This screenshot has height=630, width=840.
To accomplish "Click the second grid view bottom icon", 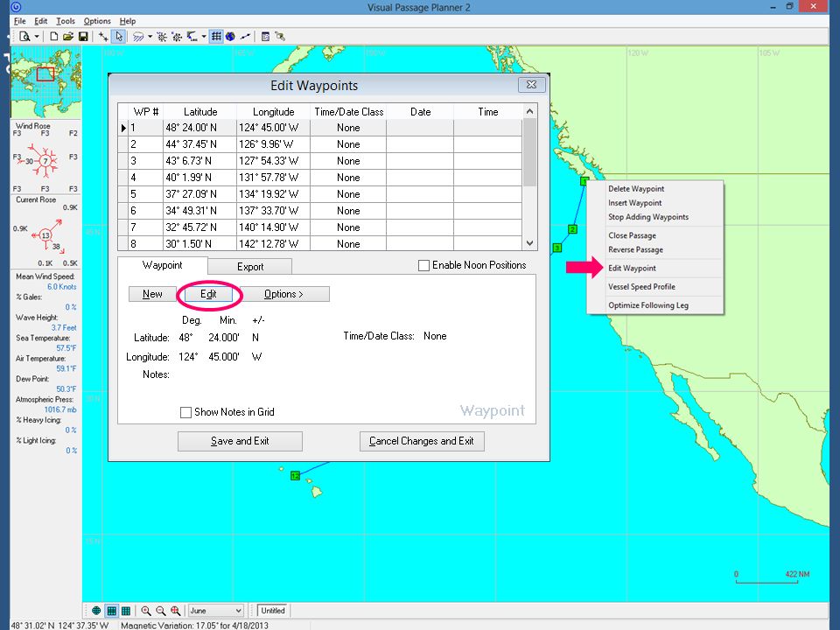I will tap(126, 611).
